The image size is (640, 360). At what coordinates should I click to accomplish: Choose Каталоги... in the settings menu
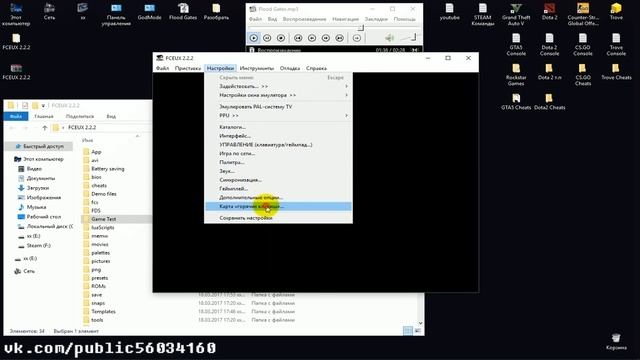(278, 127)
